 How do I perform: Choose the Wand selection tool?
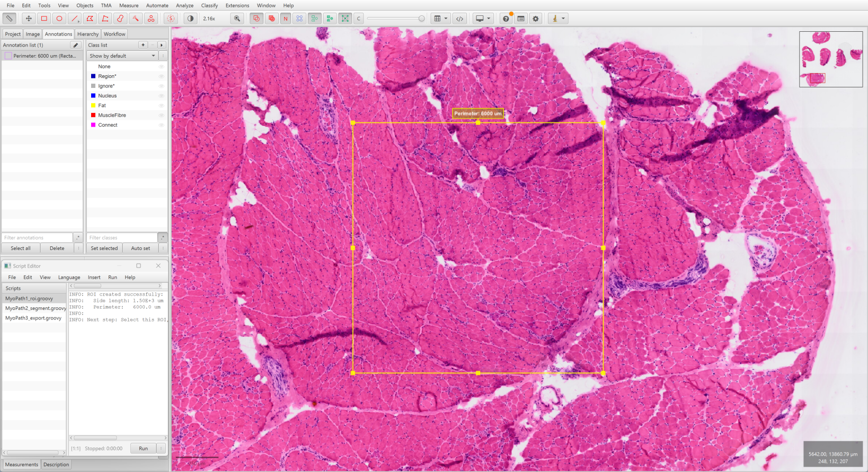coord(136,19)
